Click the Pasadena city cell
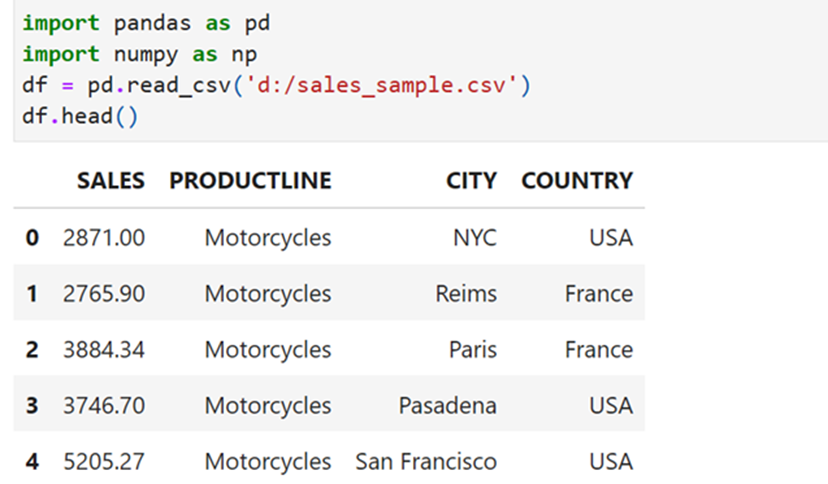Viewport: 828px width, 484px height. pyautogui.click(x=447, y=405)
